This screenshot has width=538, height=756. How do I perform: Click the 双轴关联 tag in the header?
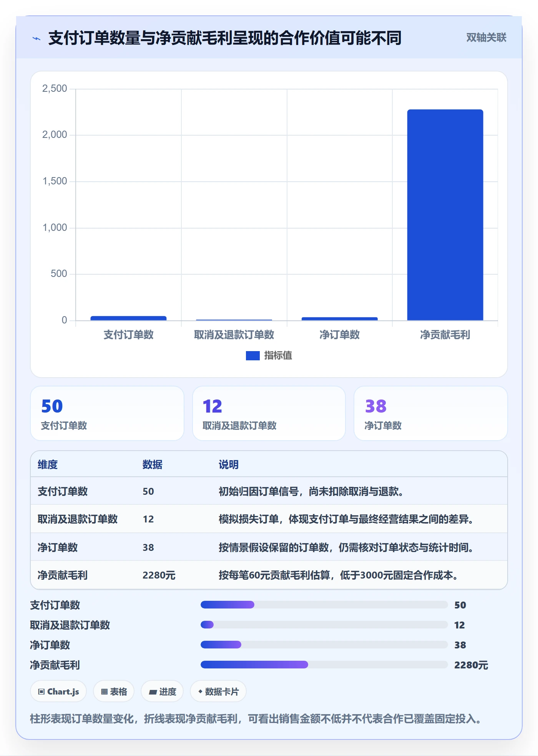486,38
